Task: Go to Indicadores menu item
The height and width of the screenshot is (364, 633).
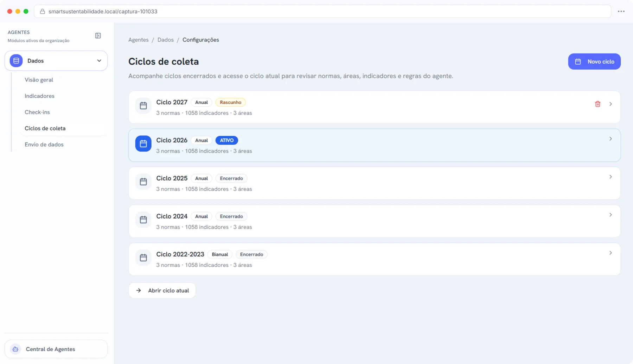Action: point(39,96)
